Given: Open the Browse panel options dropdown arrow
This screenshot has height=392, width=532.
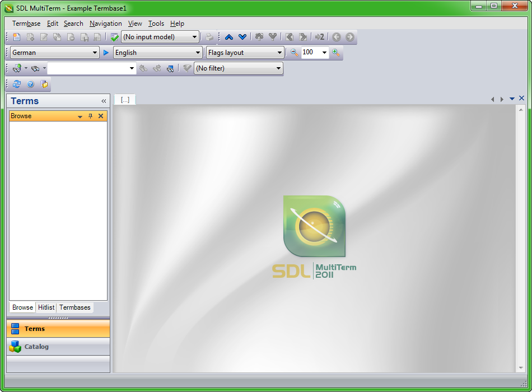Looking at the screenshot, I should coord(80,116).
